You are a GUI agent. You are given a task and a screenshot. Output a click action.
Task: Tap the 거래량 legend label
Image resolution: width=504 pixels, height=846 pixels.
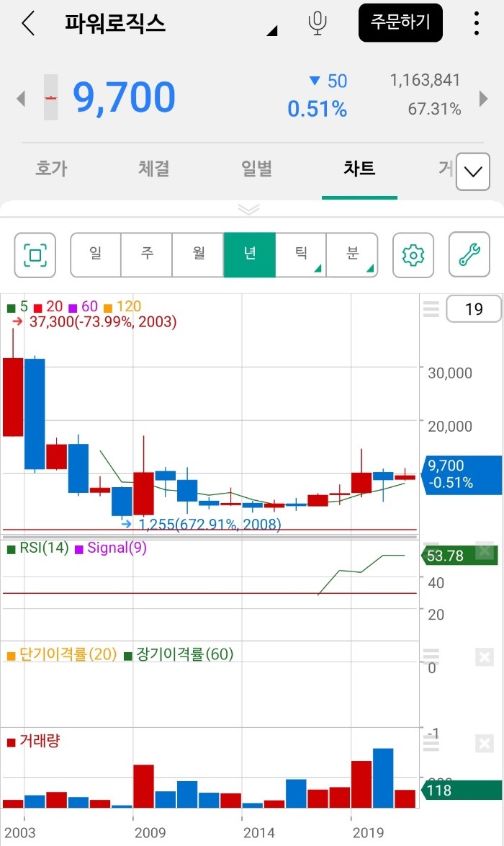[34, 741]
